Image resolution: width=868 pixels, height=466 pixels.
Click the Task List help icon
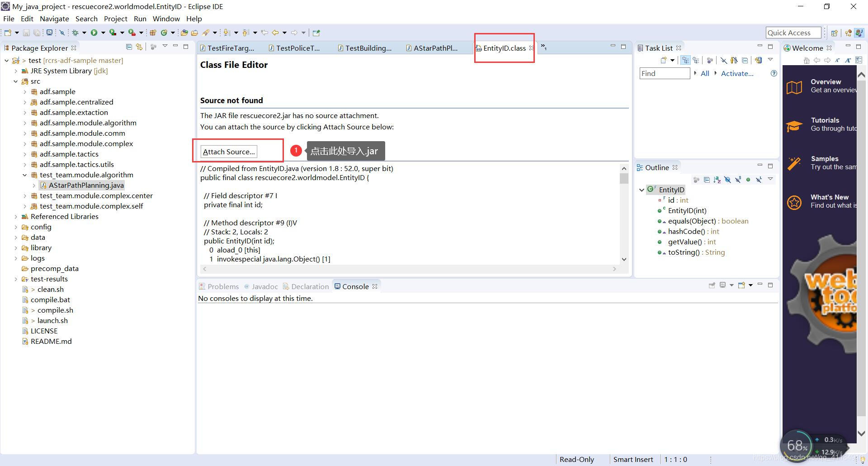[x=774, y=73]
